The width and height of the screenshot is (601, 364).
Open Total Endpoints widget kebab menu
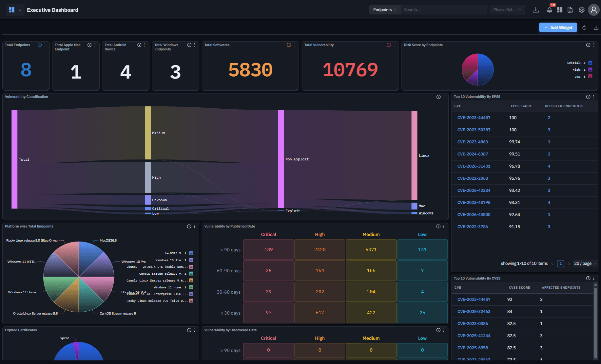click(45, 45)
